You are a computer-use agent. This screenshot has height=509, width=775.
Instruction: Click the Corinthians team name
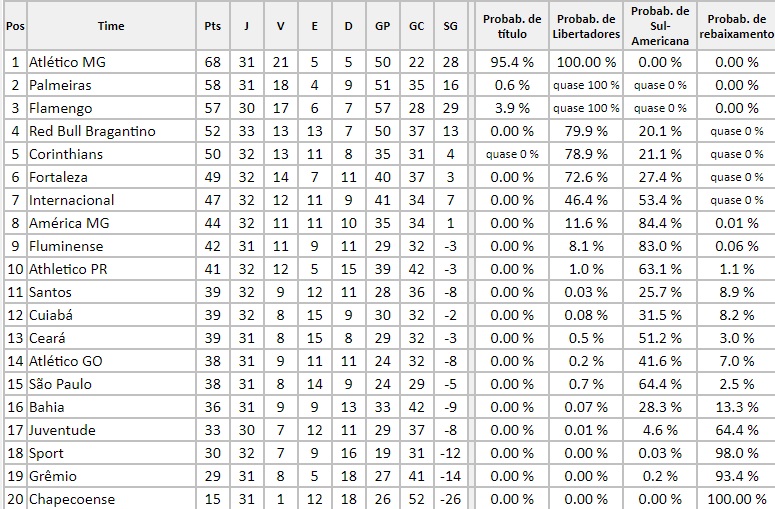(x=66, y=154)
